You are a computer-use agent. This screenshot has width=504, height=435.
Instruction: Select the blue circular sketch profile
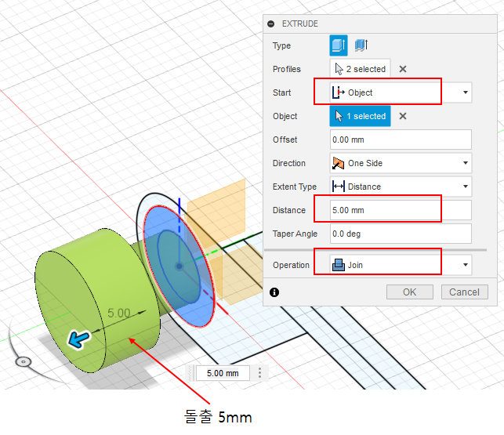tap(179, 266)
